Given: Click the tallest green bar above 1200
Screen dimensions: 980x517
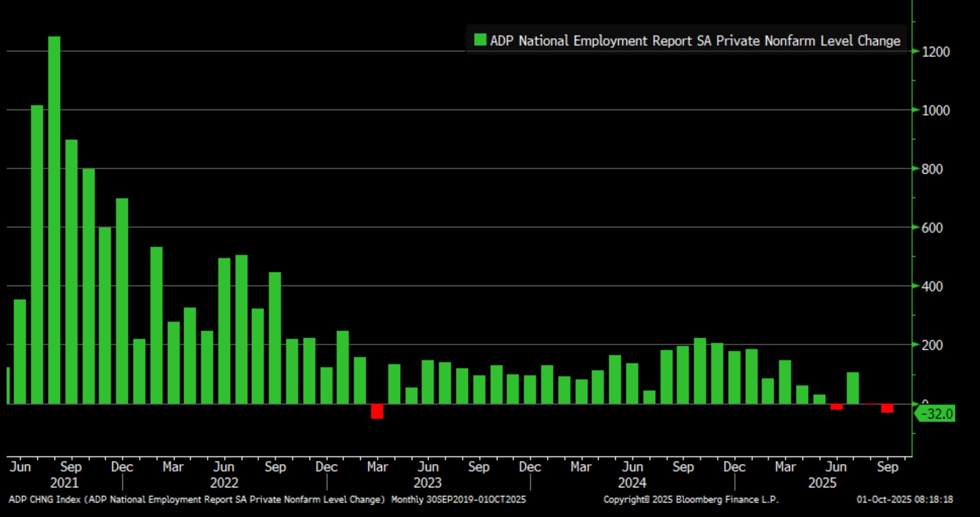Looking at the screenshot, I should (x=54, y=219).
